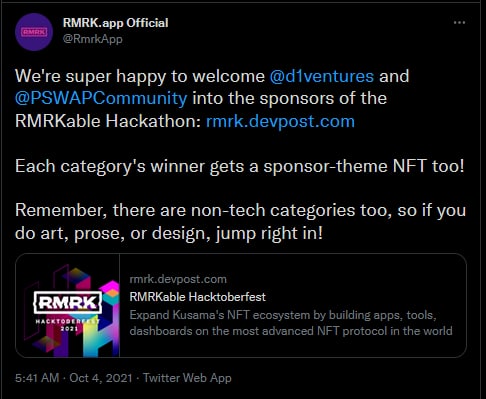486x399 pixels.
Task: Click the purple RMRK profile avatar
Action: click(x=34, y=32)
